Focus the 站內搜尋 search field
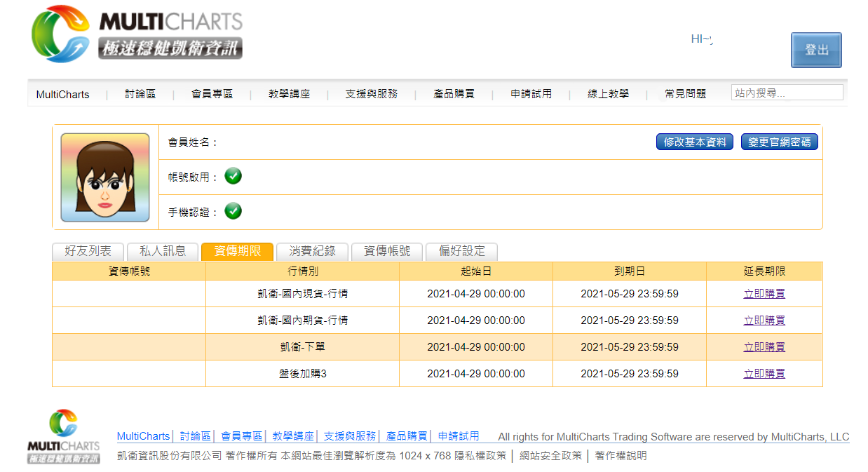Image resolution: width=868 pixels, height=472 pixels. point(787,93)
